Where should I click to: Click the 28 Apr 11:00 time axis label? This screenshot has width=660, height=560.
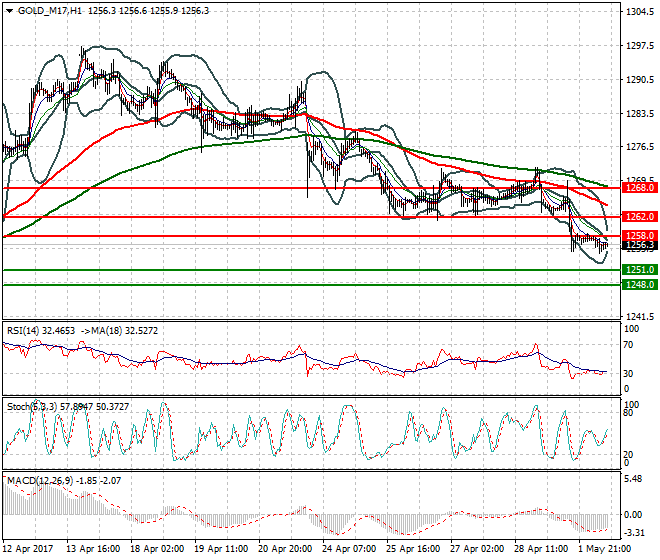(x=541, y=549)
